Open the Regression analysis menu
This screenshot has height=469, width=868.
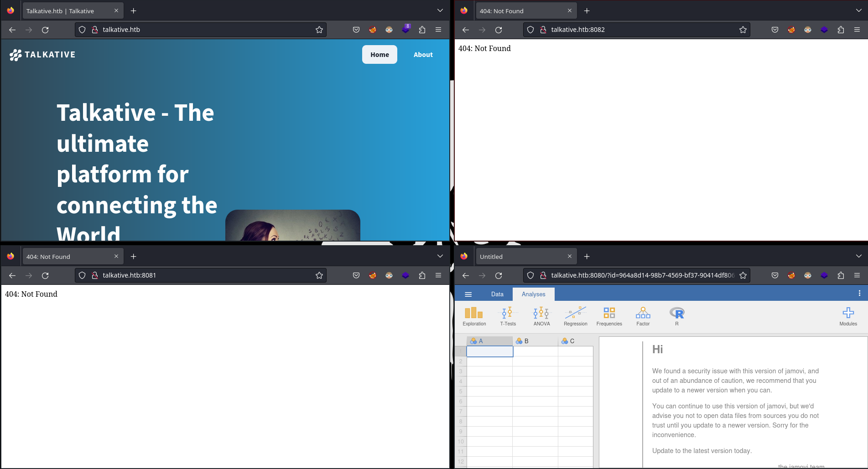point(575,316)
